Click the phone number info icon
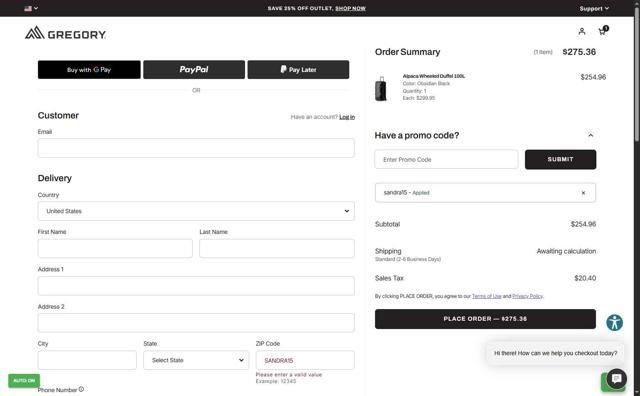Viewport: 640px width, 396px height. 81,389
